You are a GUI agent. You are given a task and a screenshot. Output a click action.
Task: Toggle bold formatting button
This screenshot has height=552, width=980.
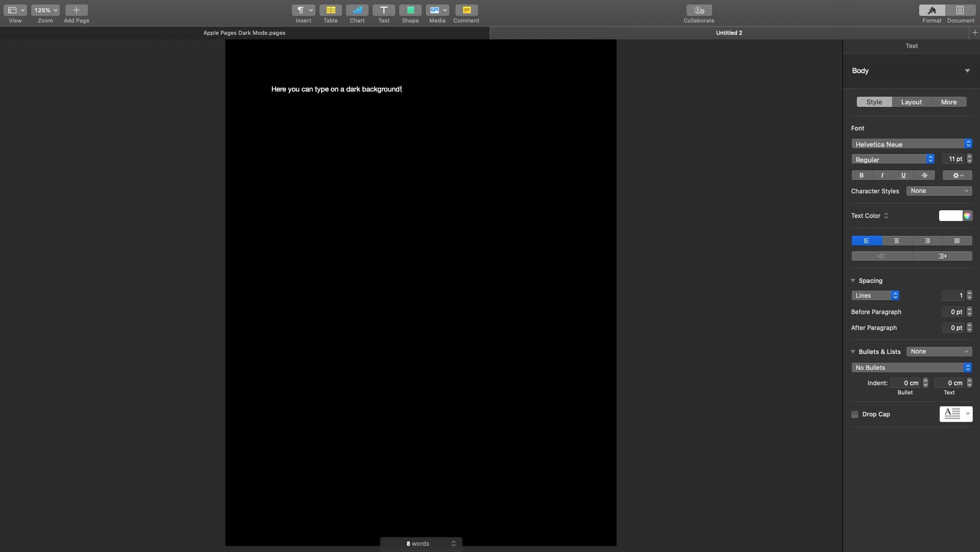[x=861, y=175]
